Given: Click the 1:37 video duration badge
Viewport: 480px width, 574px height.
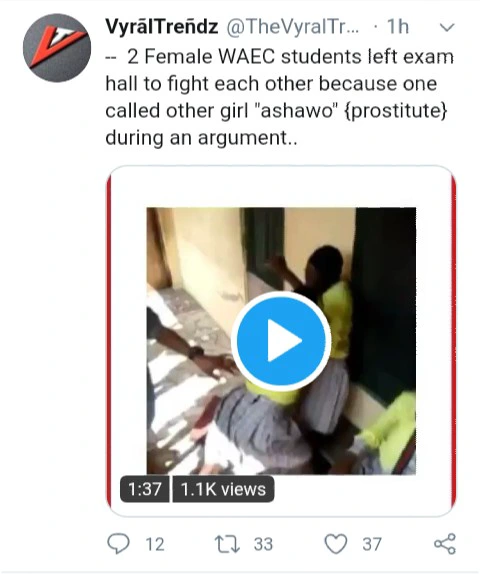Looking at the screenshot, I should coord(145,489).
